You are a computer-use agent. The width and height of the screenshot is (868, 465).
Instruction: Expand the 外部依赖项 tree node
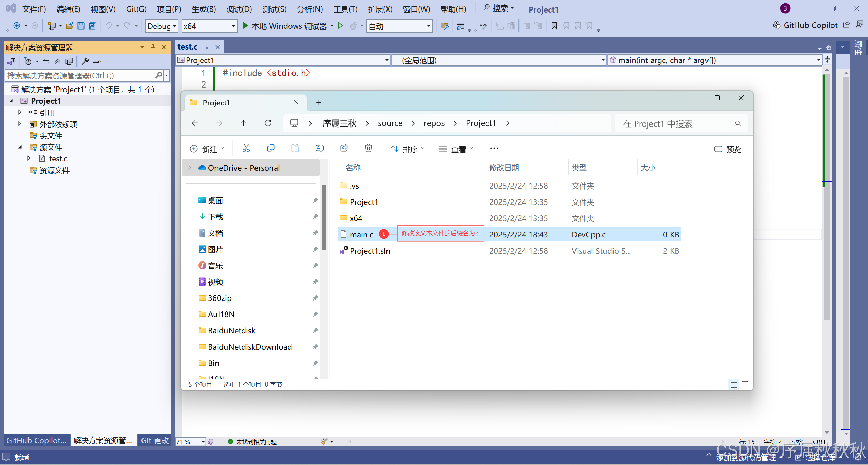[x=20, y=124]
